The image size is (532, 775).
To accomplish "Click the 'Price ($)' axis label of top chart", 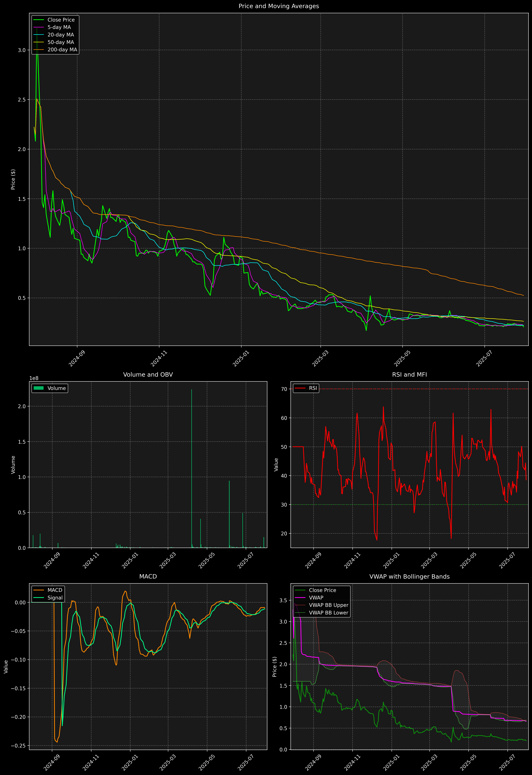I will tap(13, 179).
